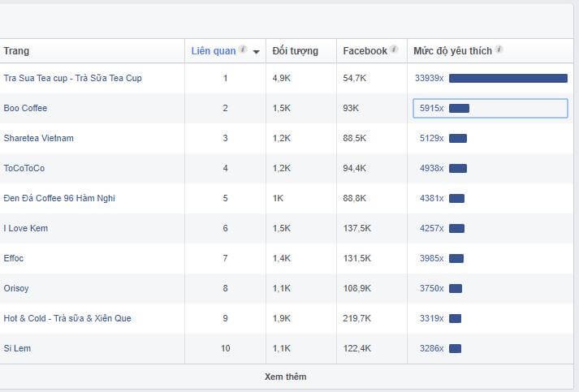Select Facebook value 122,4K
This screenshot has width=579, height=392.
point(357,348)
